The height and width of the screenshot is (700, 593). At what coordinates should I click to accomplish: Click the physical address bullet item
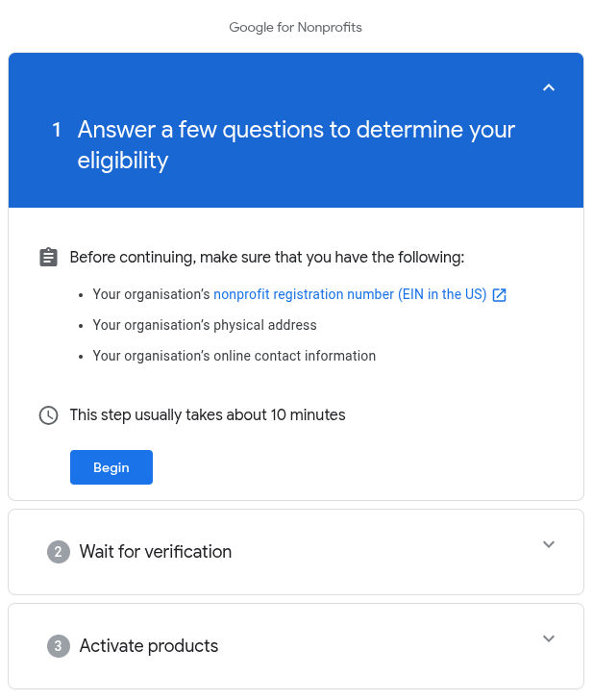click(205, 325)
